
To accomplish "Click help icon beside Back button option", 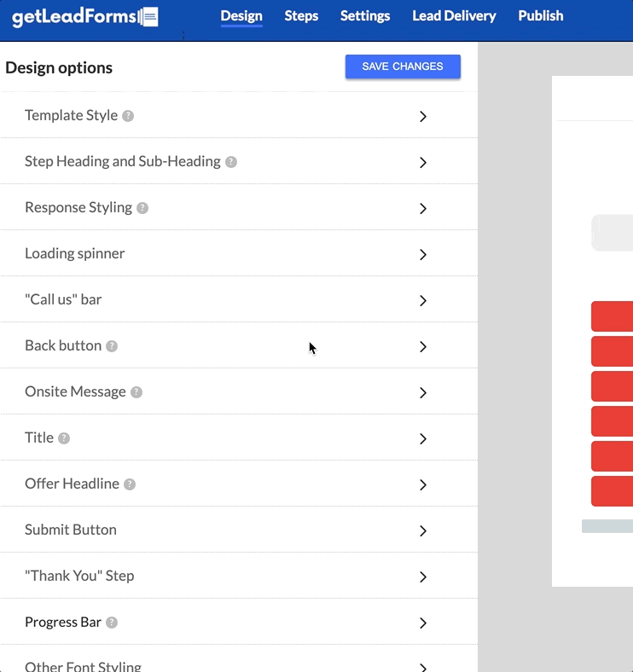I will tap(112, 346).
